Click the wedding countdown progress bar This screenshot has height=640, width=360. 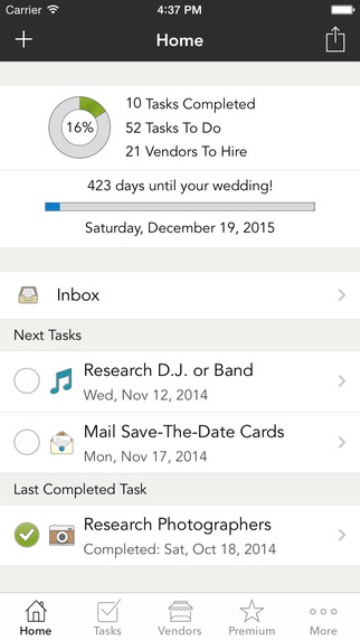180,207
